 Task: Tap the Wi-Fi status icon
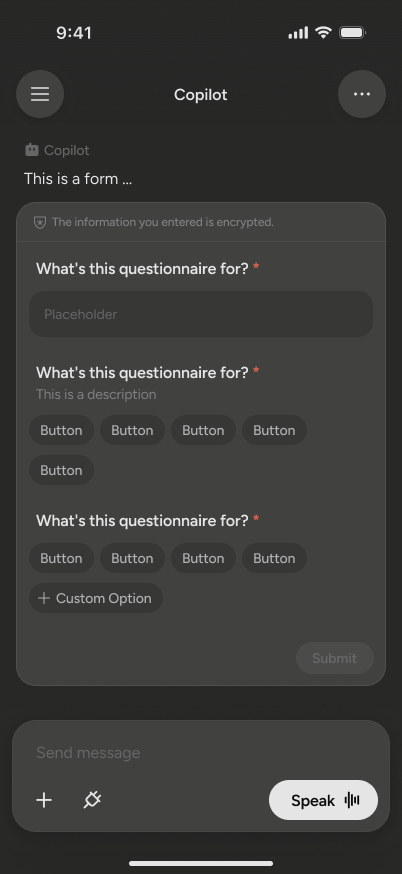click(x=323, y=32)
